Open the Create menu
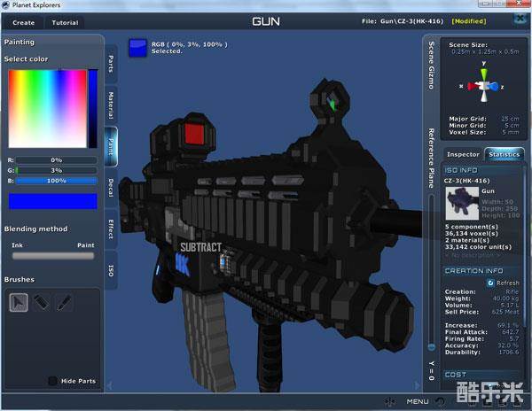The width and height of the screenshot is (532, 411). click(x=24, y=22)
